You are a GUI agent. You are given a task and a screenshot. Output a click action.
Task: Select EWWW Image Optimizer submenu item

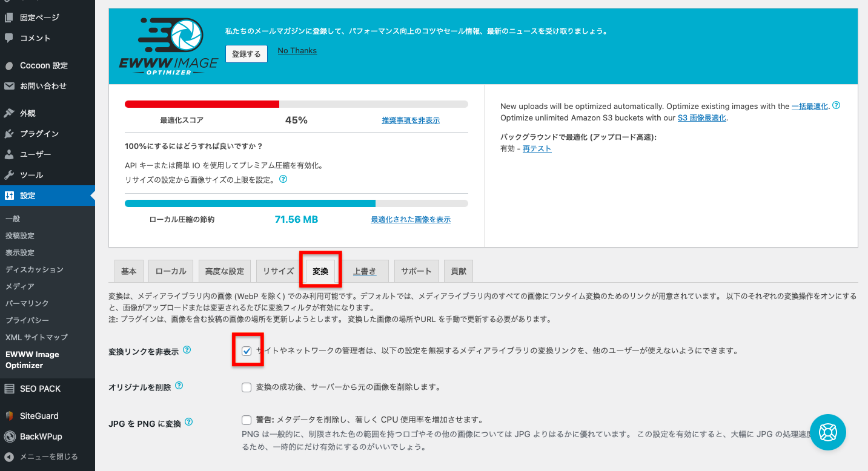pyautogui.click(x=33, y=360)
